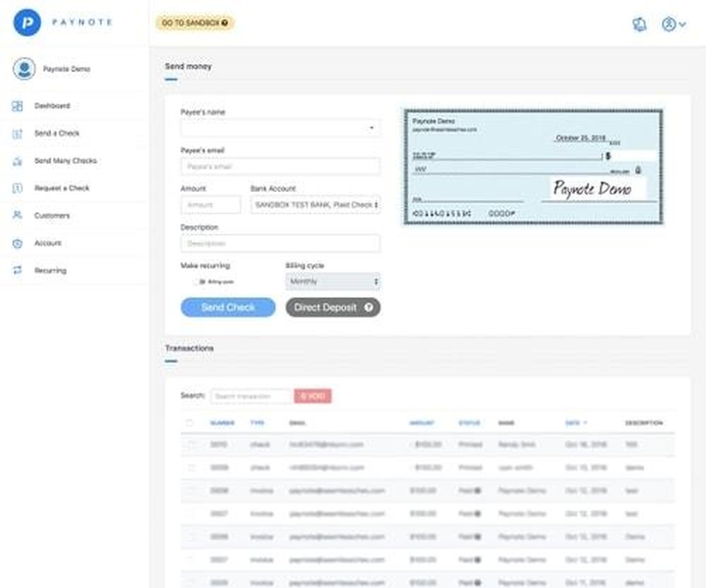Image resolution: width=706 pixels, height=588 pixels.
Task: Click the Amount input field
Action: [x=210, y=205]
